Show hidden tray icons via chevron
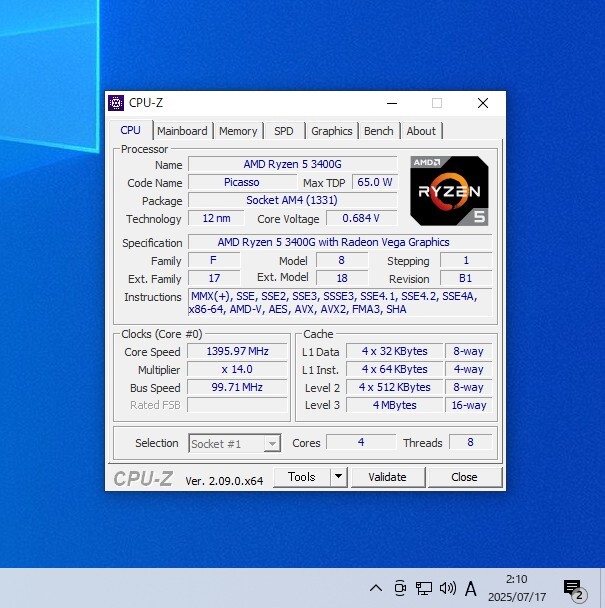This screenshot has height=608, width=605. pos(375,588)
